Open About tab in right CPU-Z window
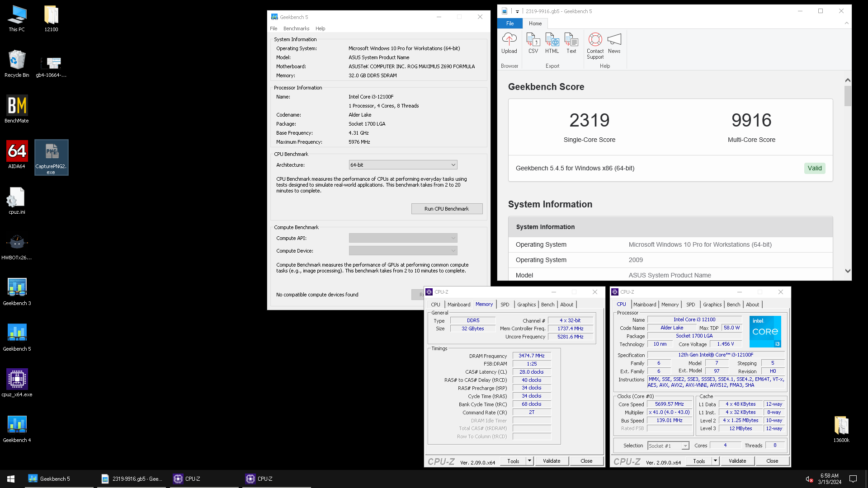868x488 pixels. pyautogui.click(x=752, y=305)
